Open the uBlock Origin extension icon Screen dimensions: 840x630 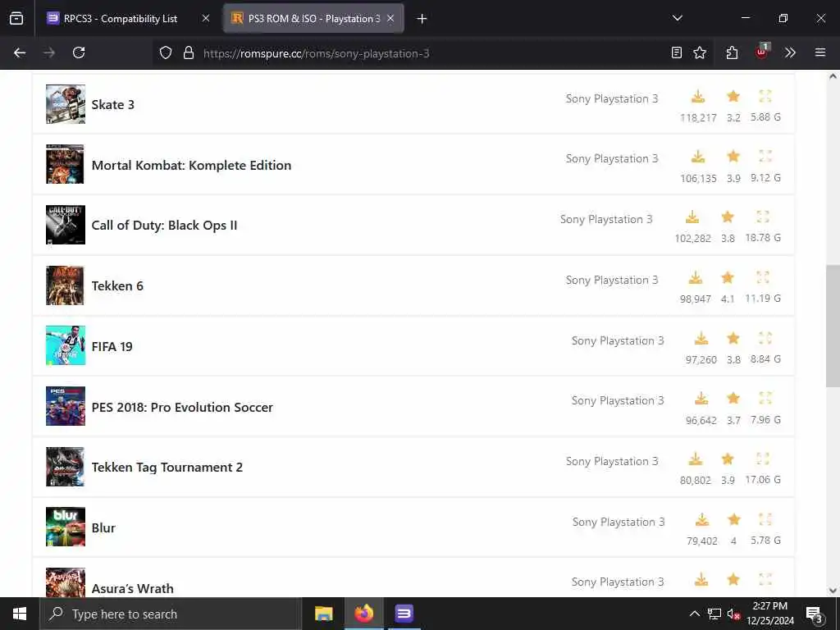pos(762,52)
